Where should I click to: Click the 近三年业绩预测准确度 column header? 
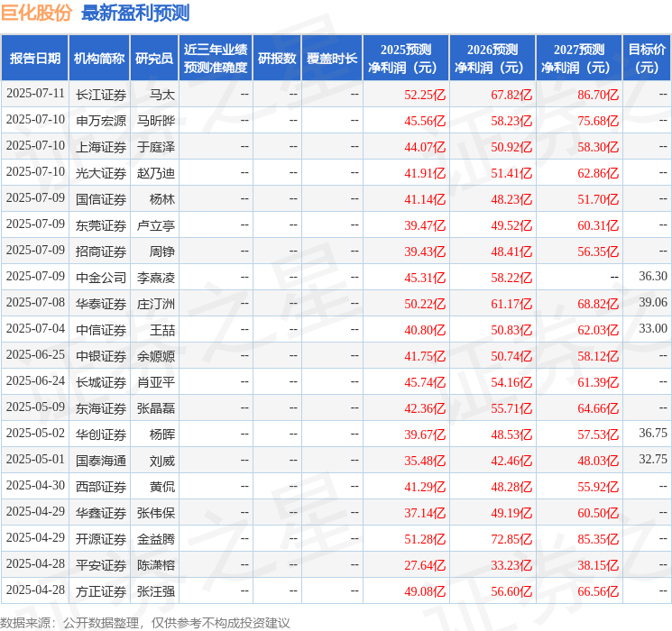pos(215,59)
